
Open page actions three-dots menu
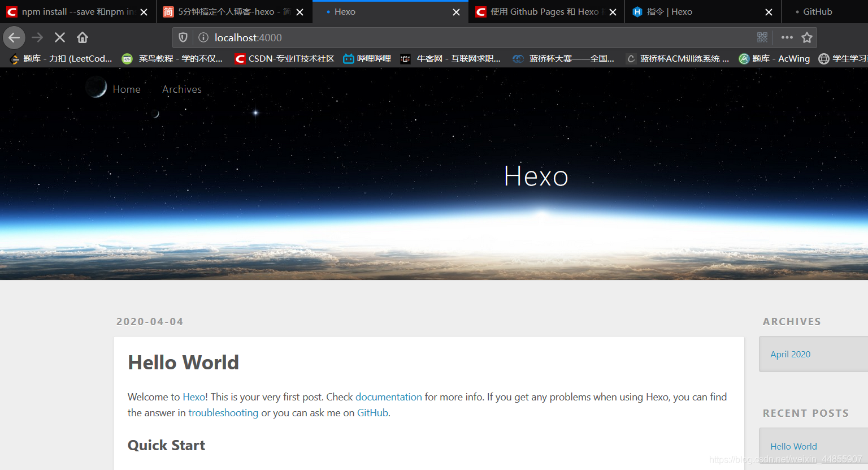(x=787, y=37)
